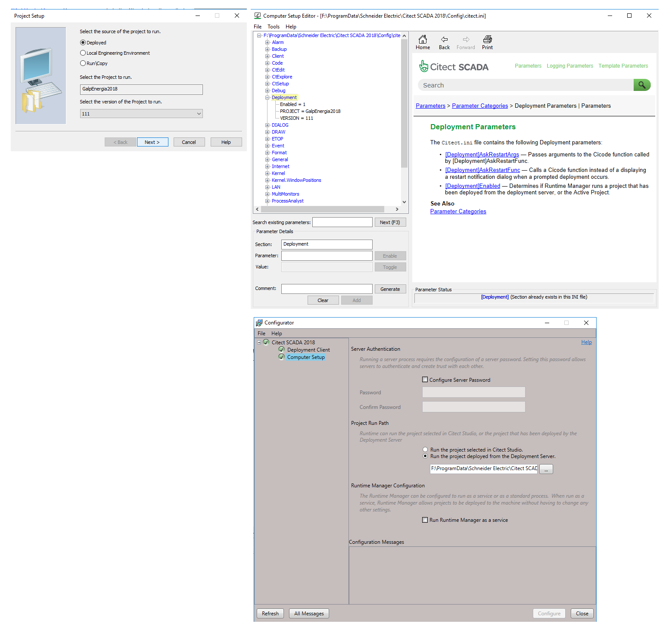Click the Home icon in help toolbar
Screen dimensions: 672x636
423,39
